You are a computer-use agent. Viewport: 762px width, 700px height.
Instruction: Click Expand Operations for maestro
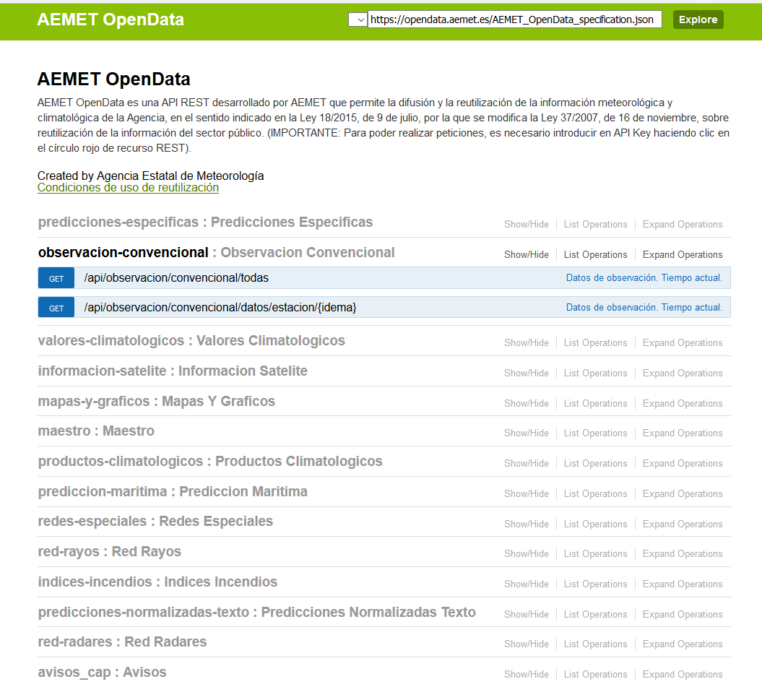(x=683, y=433)
